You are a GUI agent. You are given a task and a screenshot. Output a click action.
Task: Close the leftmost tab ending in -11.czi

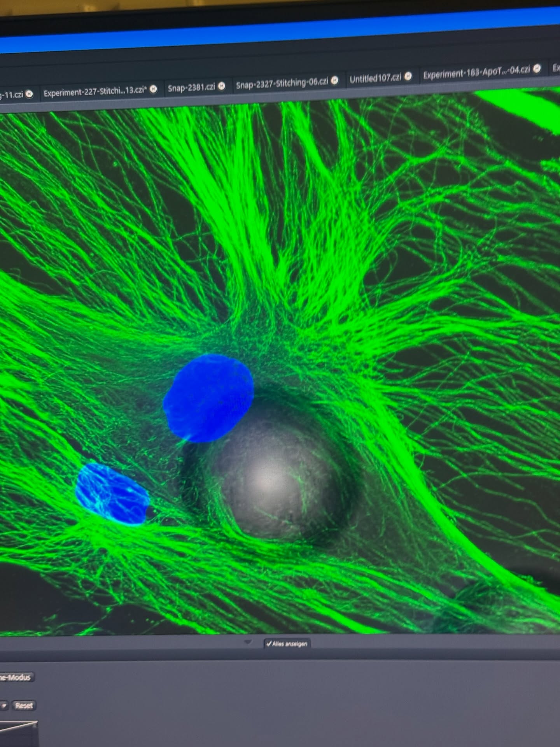29,94
